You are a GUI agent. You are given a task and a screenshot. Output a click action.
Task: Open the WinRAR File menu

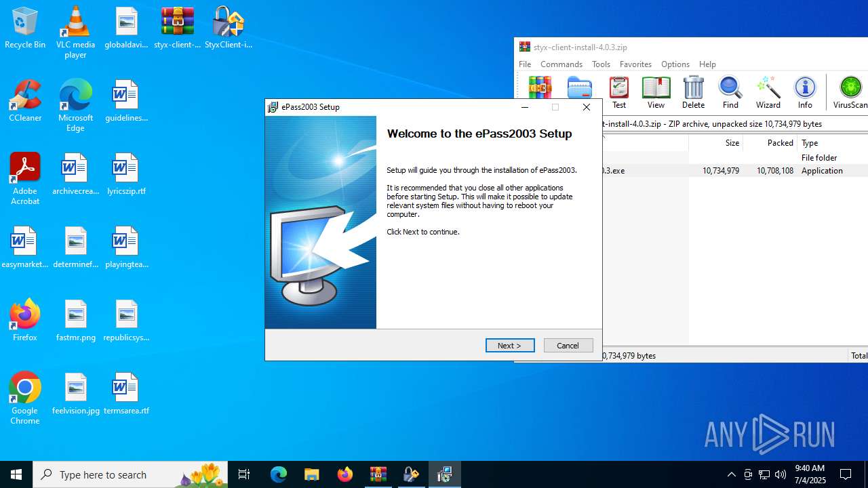coord(525,64)
